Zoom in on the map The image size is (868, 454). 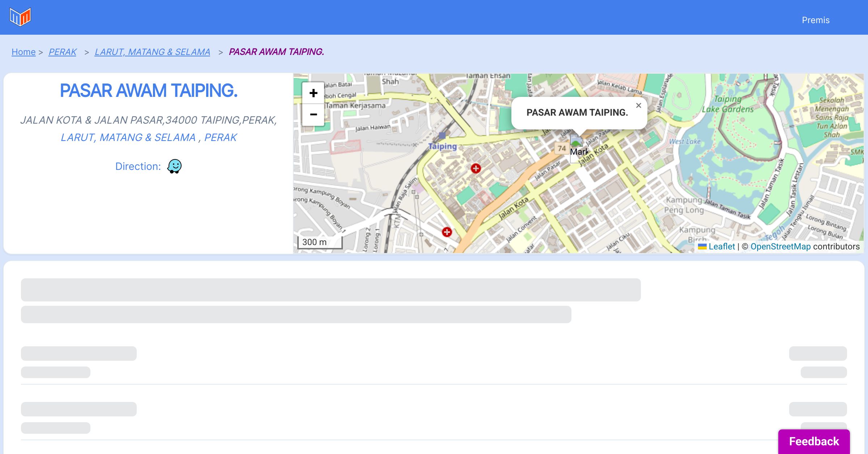pyautogui.click(x=313, y=93)
